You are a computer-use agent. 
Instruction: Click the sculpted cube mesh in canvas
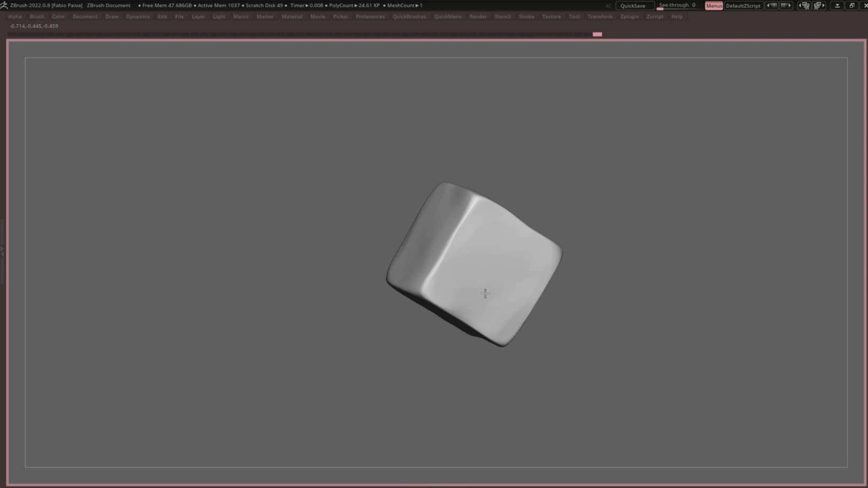474,265
